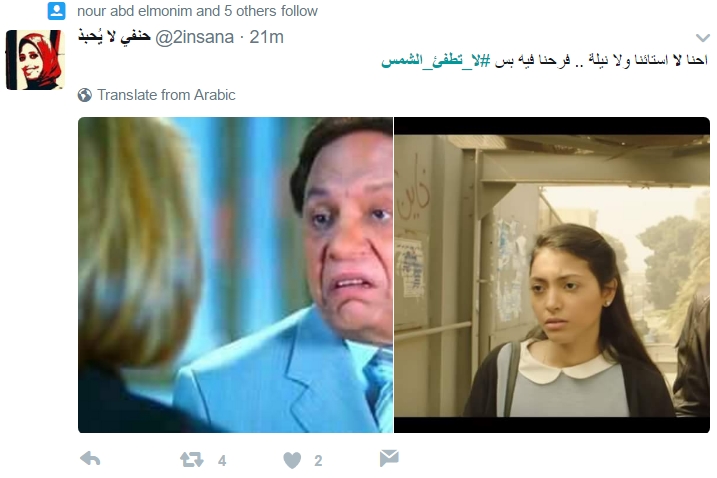Viewport: 717px width, 478px height.
Task: View the image of woman with backpack
Action: [x=552, y=275]
